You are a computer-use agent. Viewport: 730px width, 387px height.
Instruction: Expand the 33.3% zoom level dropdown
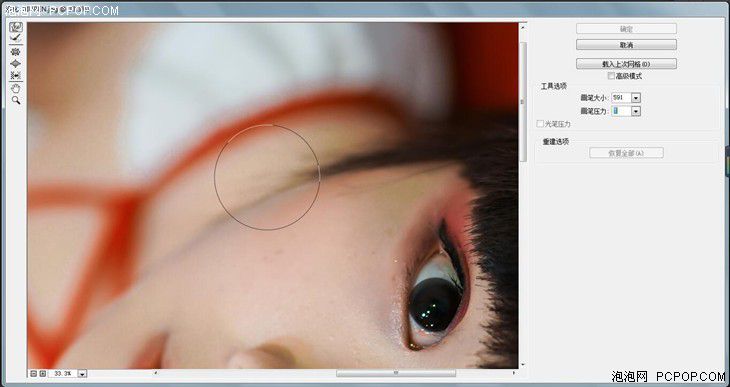click(x=82, y=373)
